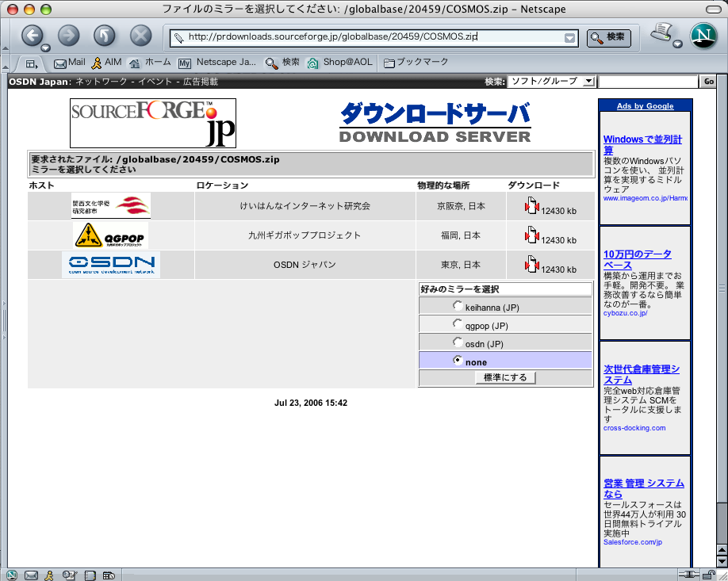This screenshot has width=728, height=581.
Task: Click the OSDN search text field
Action: tap(648, 82)
